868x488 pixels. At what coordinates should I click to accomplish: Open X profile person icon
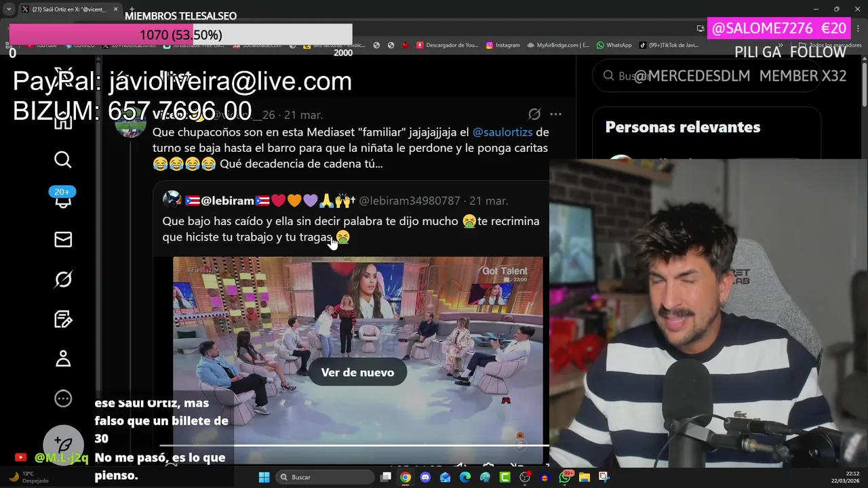pyautogui.click(x=63, y=359)
